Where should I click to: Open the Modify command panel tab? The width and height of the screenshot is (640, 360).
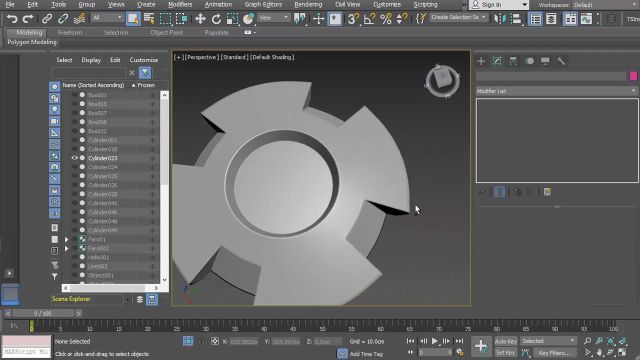[497, 61]
